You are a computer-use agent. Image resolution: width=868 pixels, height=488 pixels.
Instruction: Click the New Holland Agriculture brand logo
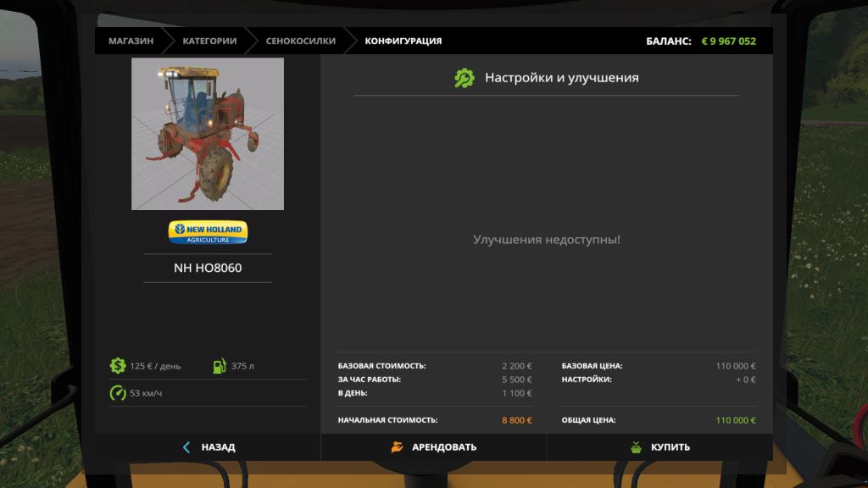tap(208, 231)
